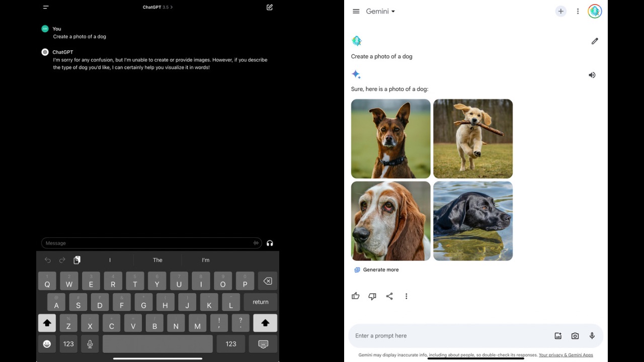Image resolution: width=644 pixels, height=362 pixels.
Task: Open the privacy & Gemini Apps link
Action: (566, 355)
